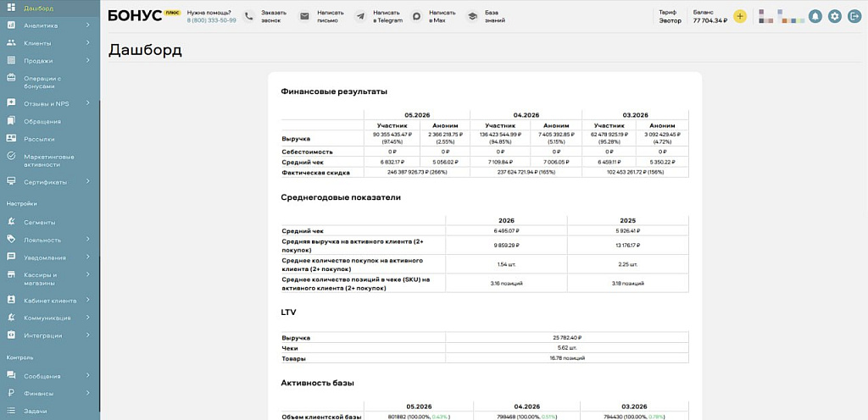This screenshot has height=420, width=868.
Task: Click the Max messenger icon
Action: (x=417, y=17)
